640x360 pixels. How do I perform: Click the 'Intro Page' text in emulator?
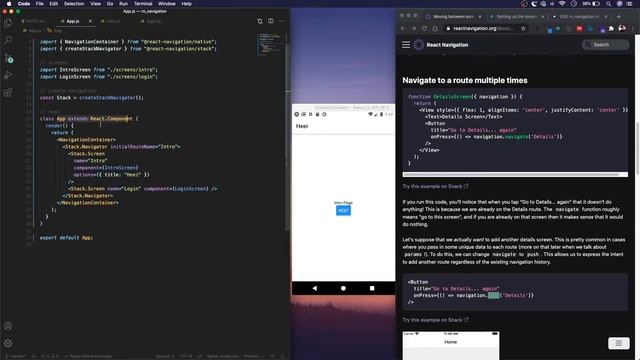coord(343,202)
